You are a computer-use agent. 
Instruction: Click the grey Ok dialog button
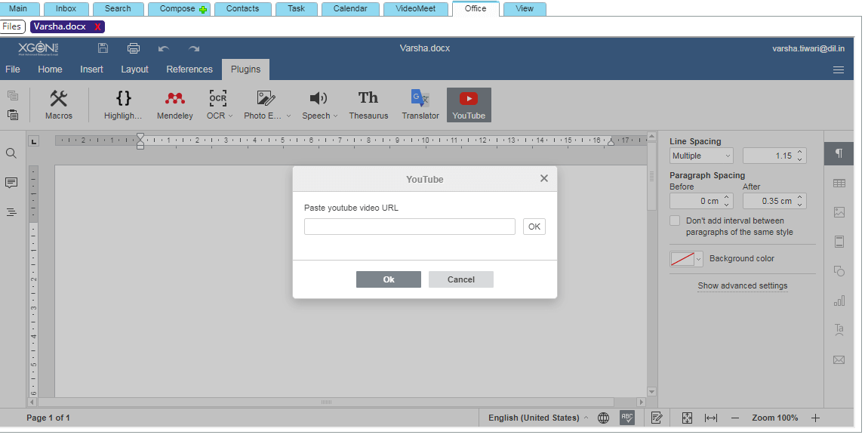tap(389, 279)
